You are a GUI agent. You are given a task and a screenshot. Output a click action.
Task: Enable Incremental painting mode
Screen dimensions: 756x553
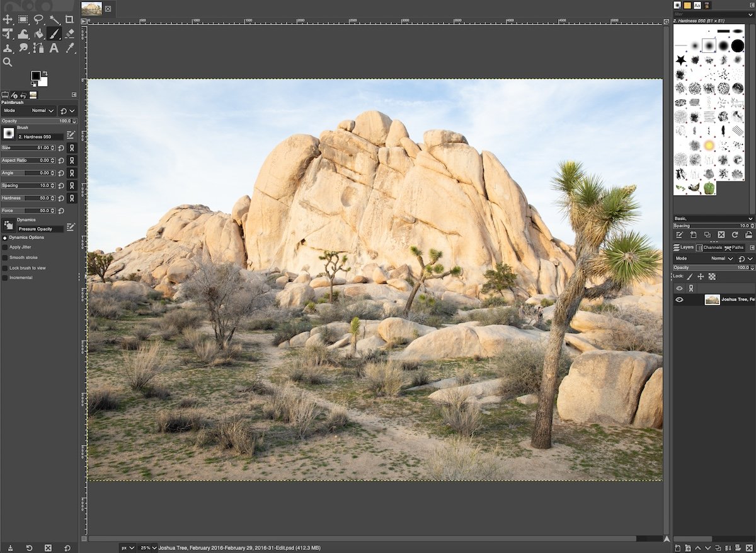4,277
